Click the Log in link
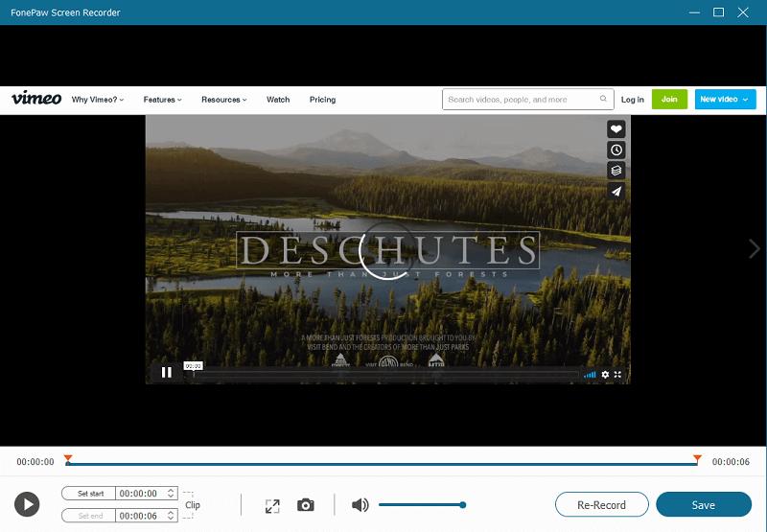 [x=633, y=100]
